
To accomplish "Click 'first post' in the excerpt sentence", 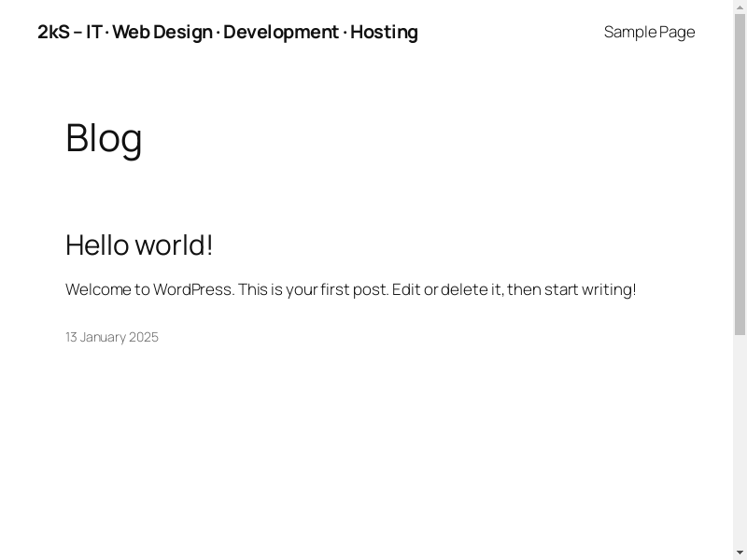I will 354,289.
